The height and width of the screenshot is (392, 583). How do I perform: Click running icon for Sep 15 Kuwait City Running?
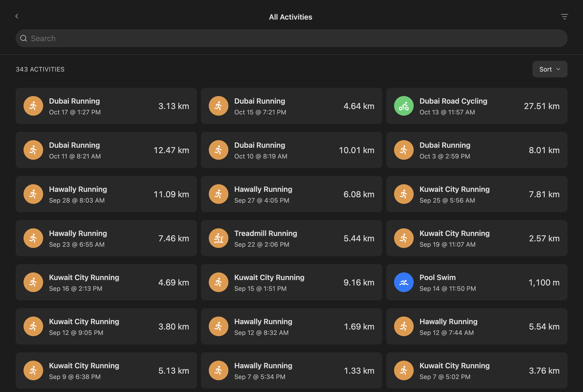click(219, 282)
